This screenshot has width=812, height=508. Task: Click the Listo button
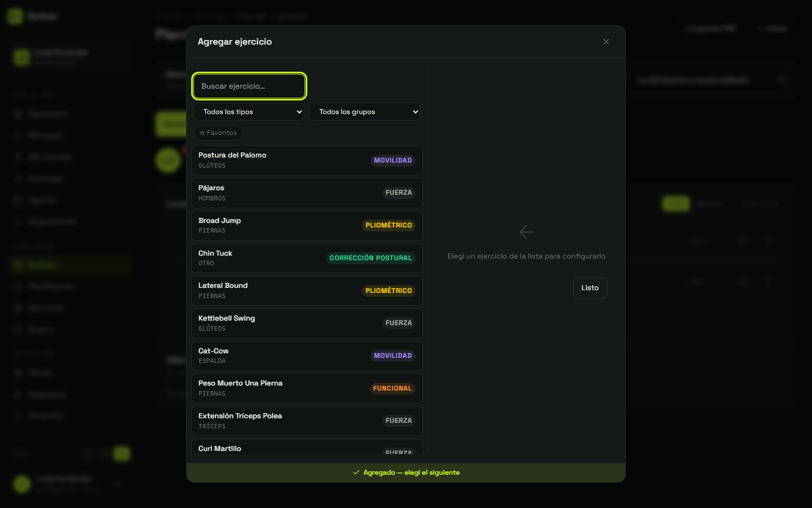point(590,288)
